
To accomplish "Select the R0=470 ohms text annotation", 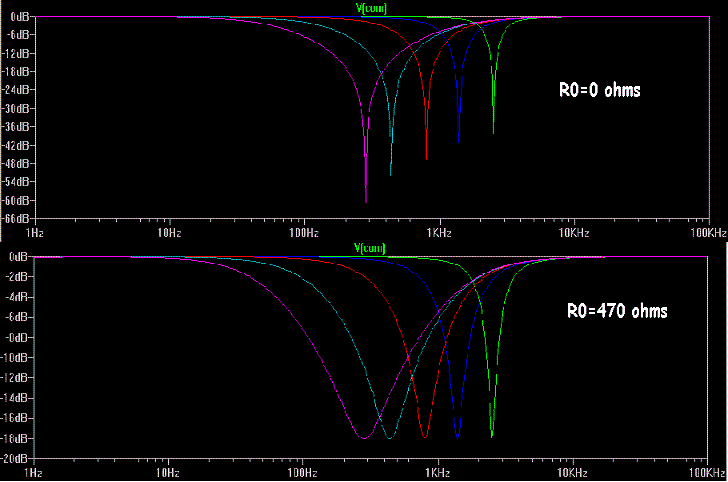I will [x=612, y=311].
